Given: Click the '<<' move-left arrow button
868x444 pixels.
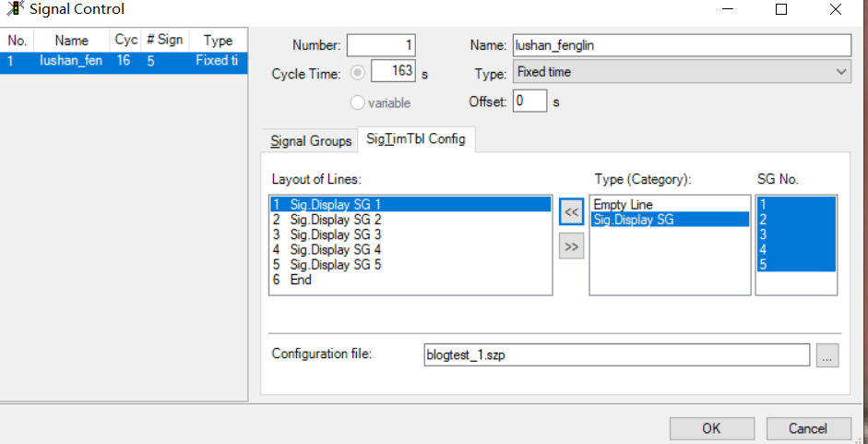Looking at the screenshot, I should [x=571, y=213].
